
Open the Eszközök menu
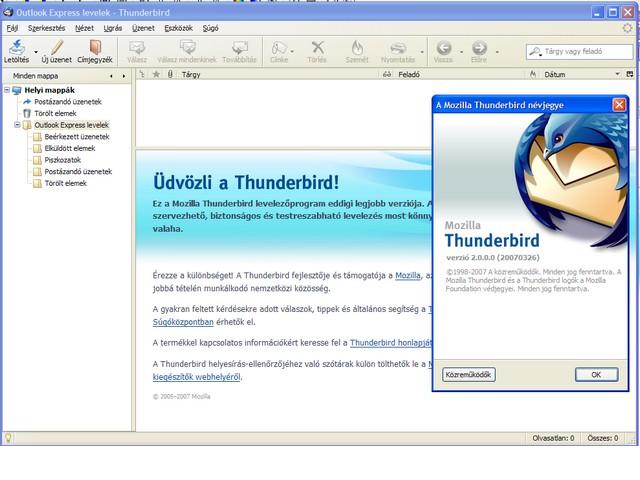pyautogui.click(x=178, y=28)
